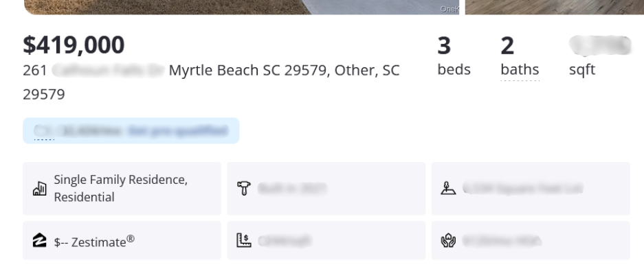Viewport: 644px width, 269px height.
Task: Open the main listing photo at top left
Action: click(241, 7)
